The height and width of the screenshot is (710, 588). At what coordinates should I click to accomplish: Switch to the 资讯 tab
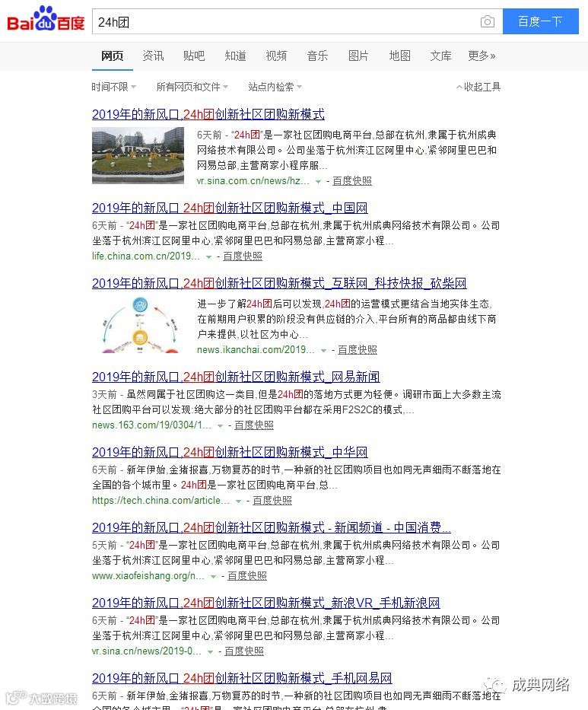click(153, 56)
